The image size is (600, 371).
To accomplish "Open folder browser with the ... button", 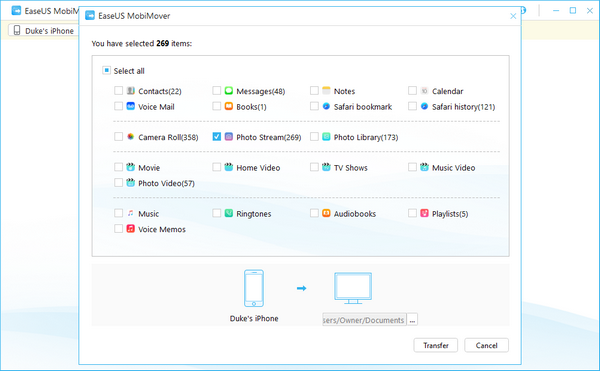I will tap(412, 320).
